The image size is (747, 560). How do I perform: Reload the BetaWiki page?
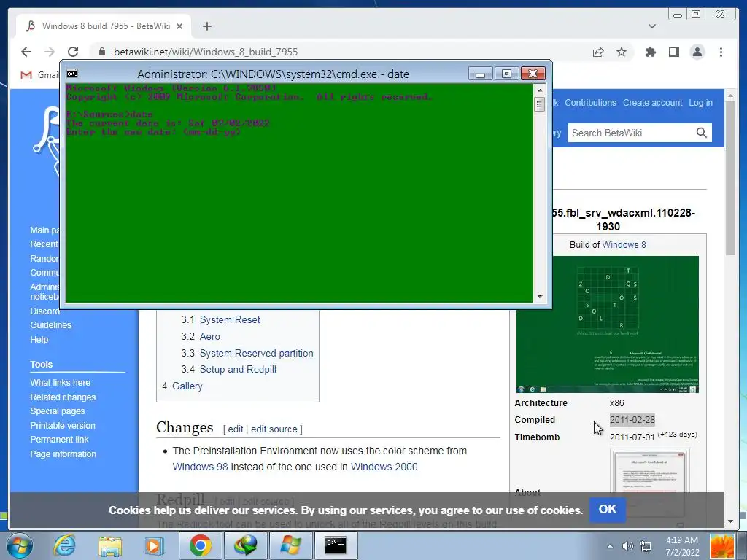(73, 52)
